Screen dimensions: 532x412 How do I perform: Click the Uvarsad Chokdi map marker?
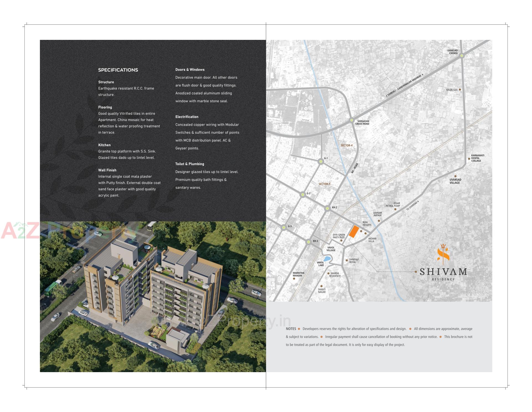click(x=462, y=55)
